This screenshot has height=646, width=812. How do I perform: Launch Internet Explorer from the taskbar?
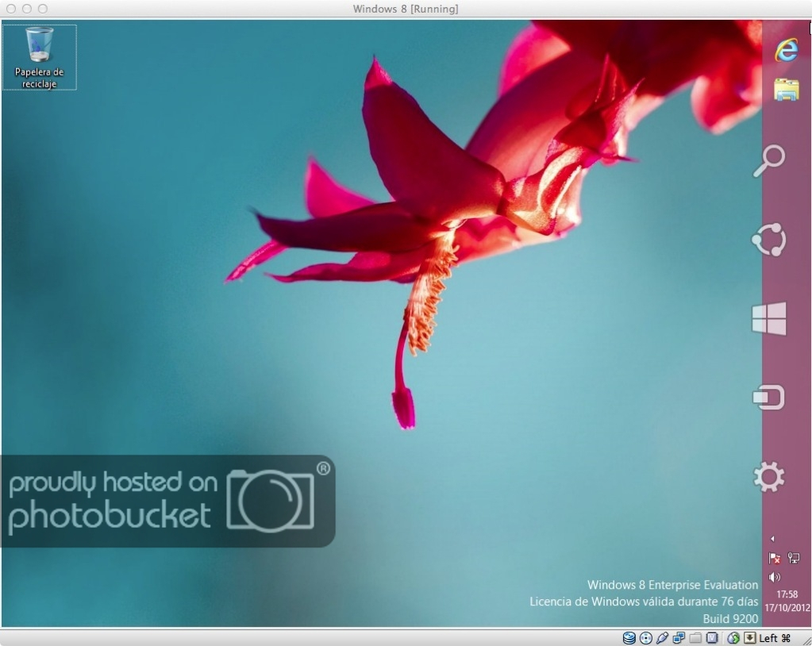click(x=786, y=50)
